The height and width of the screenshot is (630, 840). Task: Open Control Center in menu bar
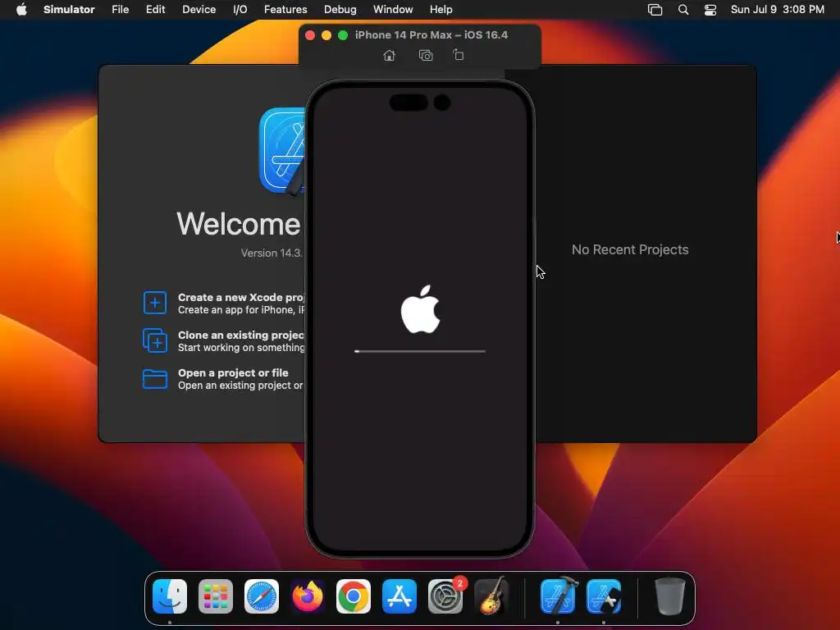click(x=710, y=10)
